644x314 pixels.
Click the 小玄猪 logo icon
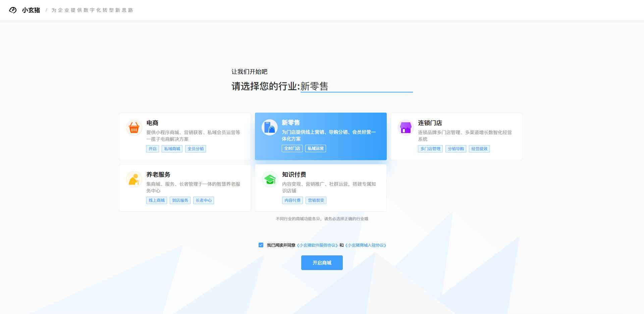13,10
